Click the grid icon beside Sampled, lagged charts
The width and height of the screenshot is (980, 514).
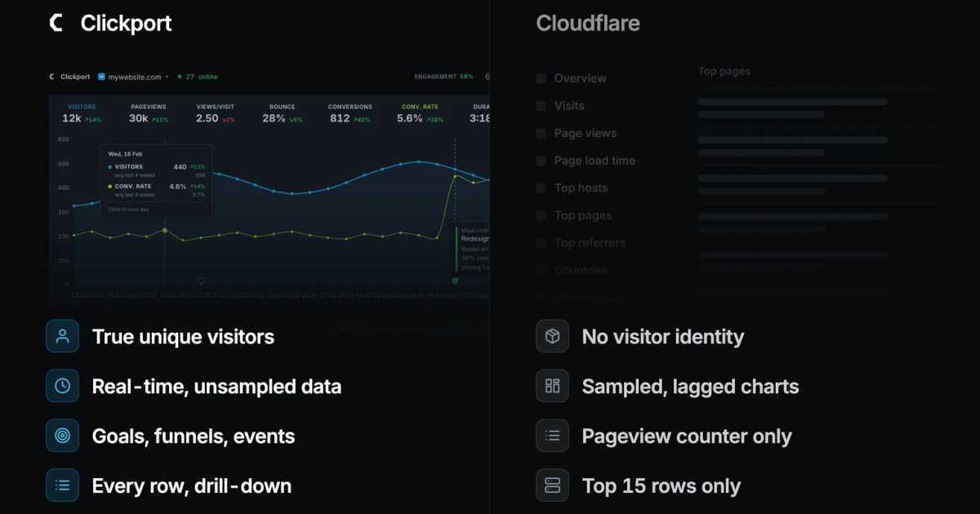pos(553,386)
